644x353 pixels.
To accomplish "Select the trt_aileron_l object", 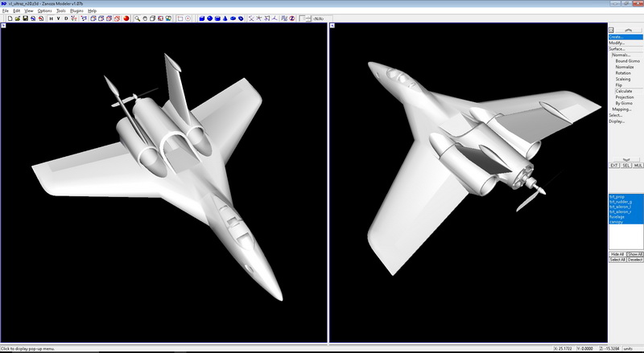I will point(626,207).
